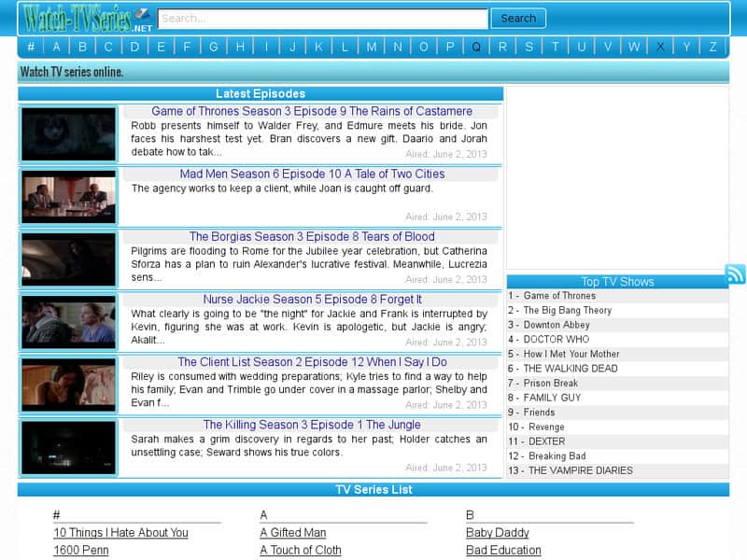Open A Gifted Man series link

(x=293, y=533)
